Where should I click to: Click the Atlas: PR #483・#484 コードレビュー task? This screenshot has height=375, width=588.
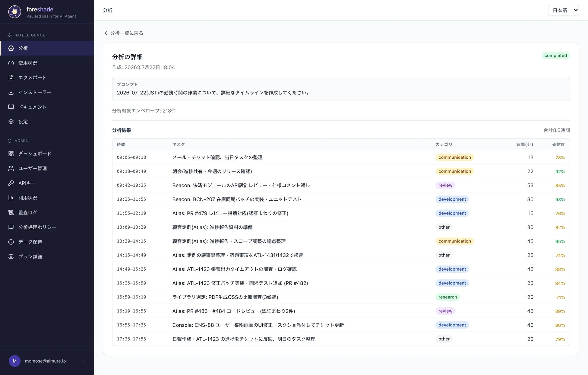coord(234,311)
